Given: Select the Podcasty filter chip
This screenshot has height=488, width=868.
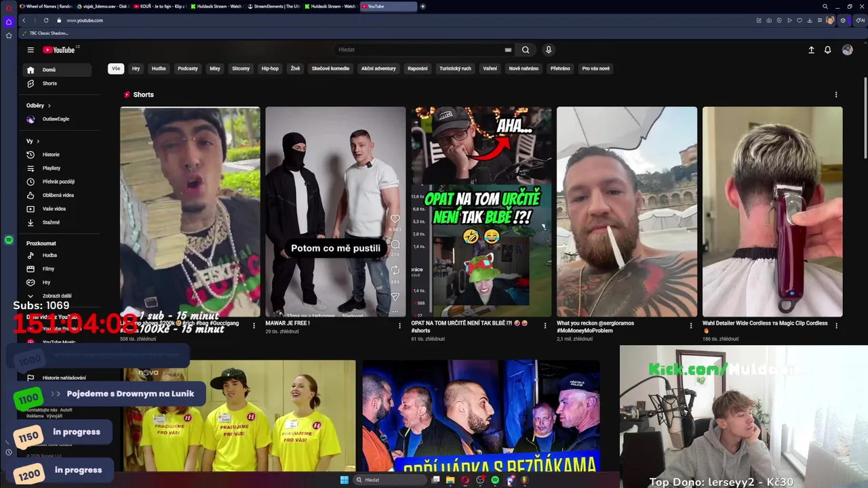Looking at the screenshot, I should point(188,68).
